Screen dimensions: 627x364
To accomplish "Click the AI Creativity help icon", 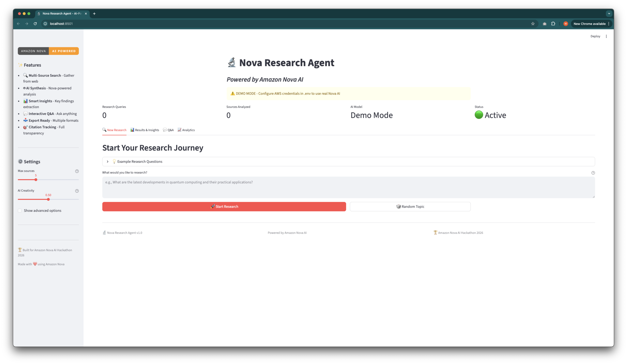I will (x=77, y=191).
